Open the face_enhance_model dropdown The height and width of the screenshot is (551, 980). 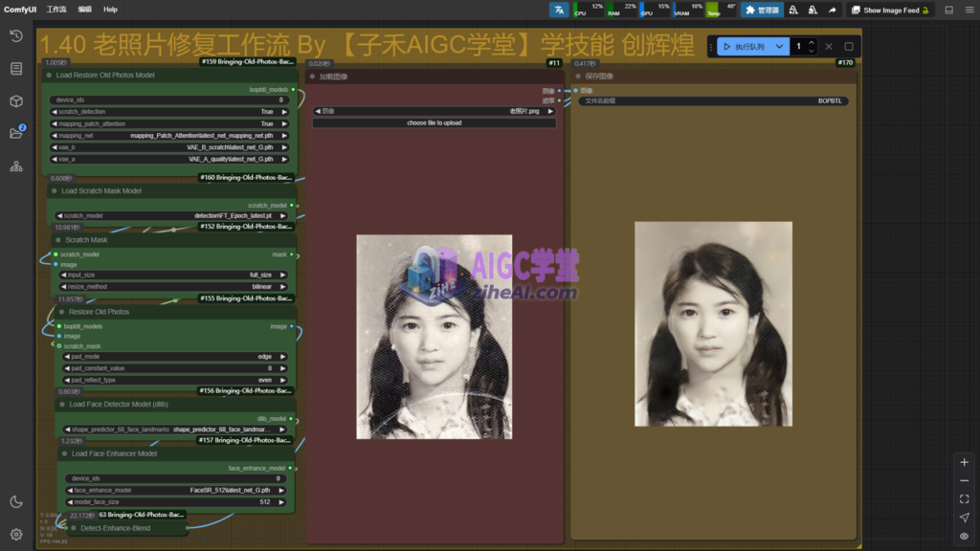click(x=176, y=491)
